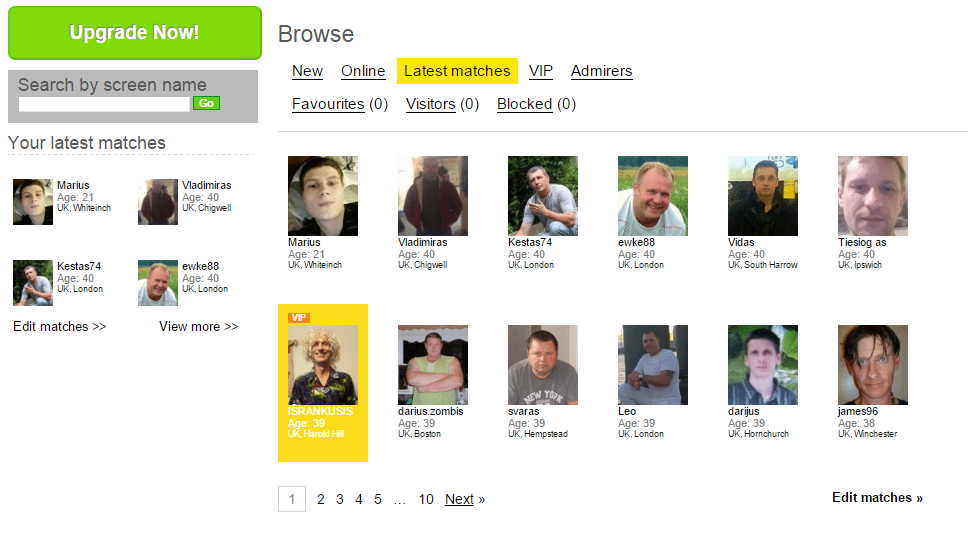972x536 pixels.
Task: Open Kestas74's profile photo in grid
Action: 542,196
